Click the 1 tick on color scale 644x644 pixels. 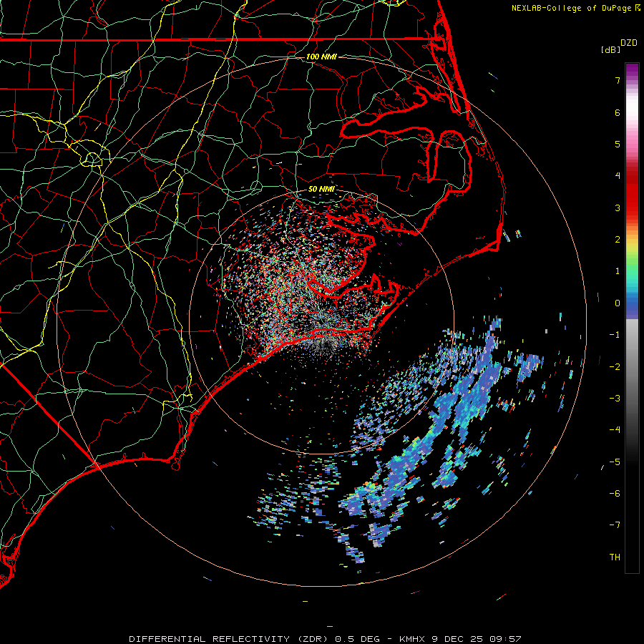point(618,271)
